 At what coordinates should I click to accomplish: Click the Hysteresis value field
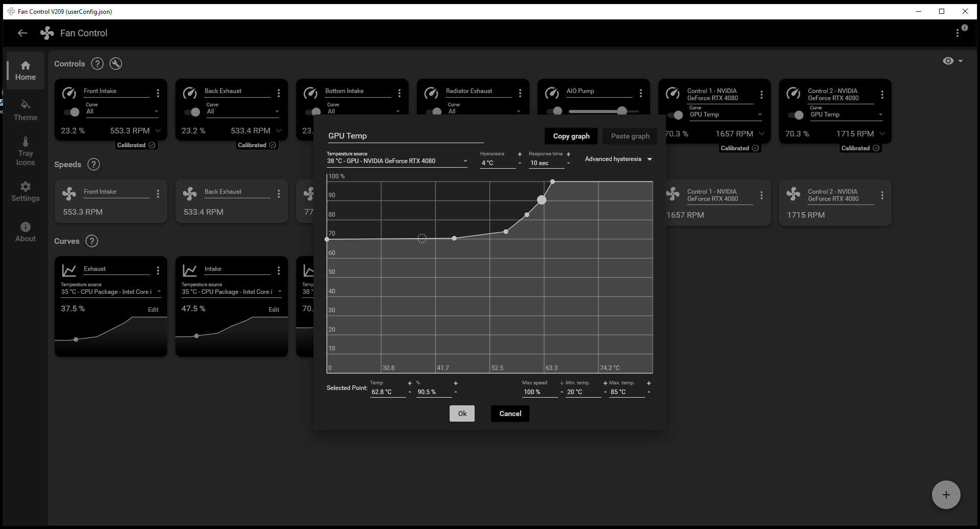(x=498, y=163)
